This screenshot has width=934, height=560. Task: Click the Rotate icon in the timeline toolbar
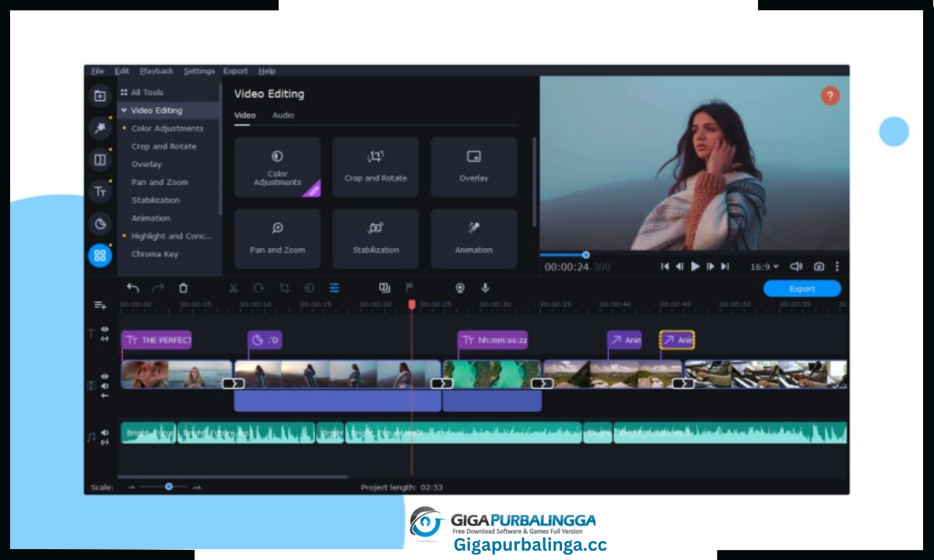[258, 288]
